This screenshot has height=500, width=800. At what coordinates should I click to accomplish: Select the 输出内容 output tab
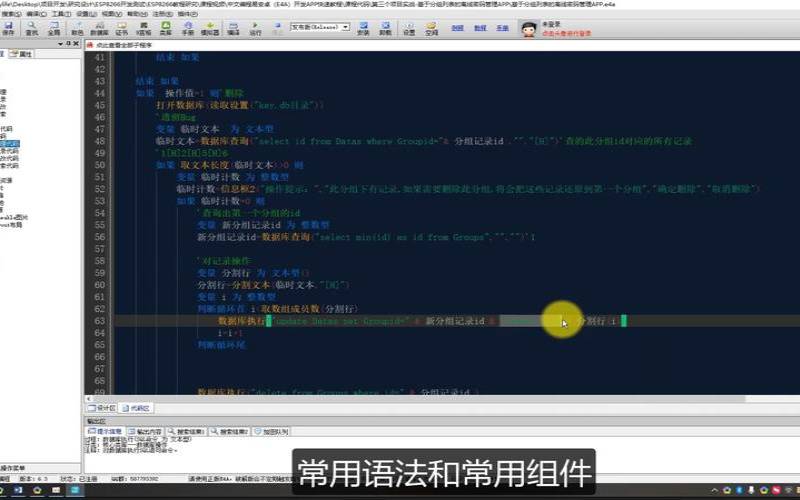(x=145, y=432)
